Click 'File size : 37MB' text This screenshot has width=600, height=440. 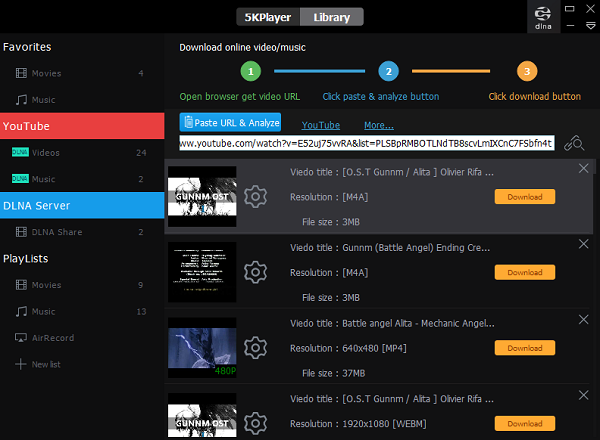[334, 373]
